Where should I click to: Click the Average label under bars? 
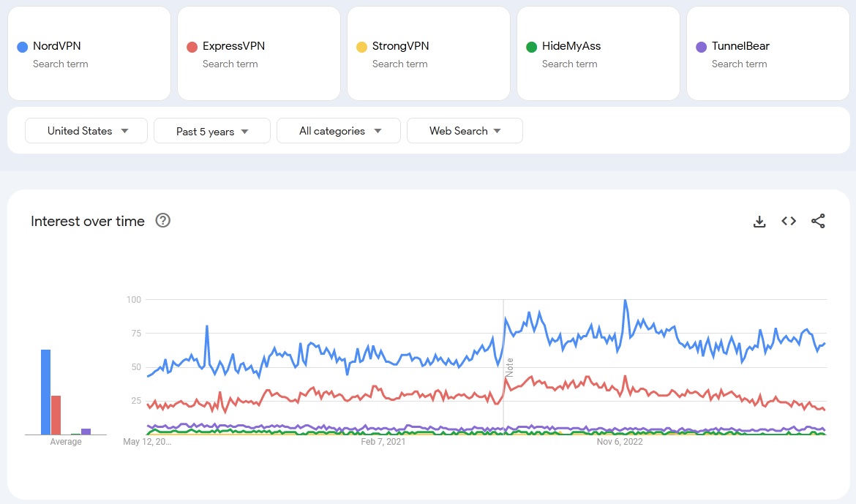tap(66, 442)
